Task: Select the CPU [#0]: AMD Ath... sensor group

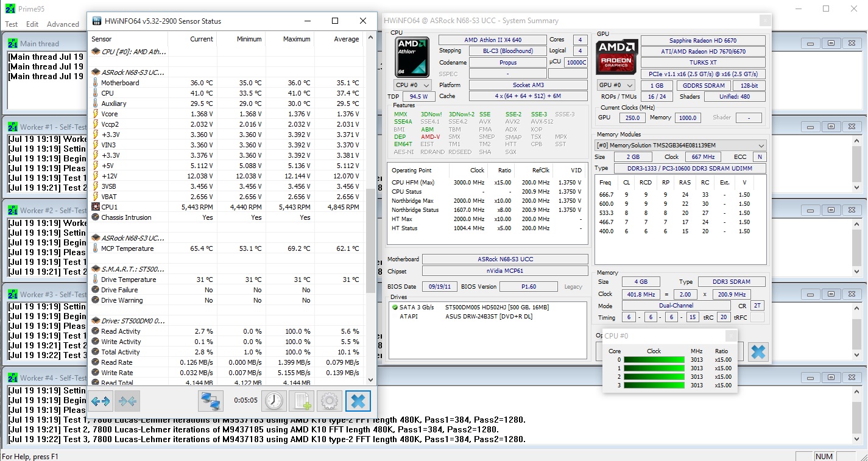Action: (x=134, y=52)
